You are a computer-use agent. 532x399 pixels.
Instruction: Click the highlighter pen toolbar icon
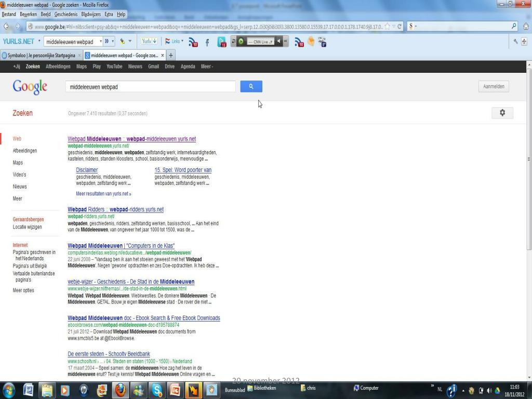[x=122, y=42]
